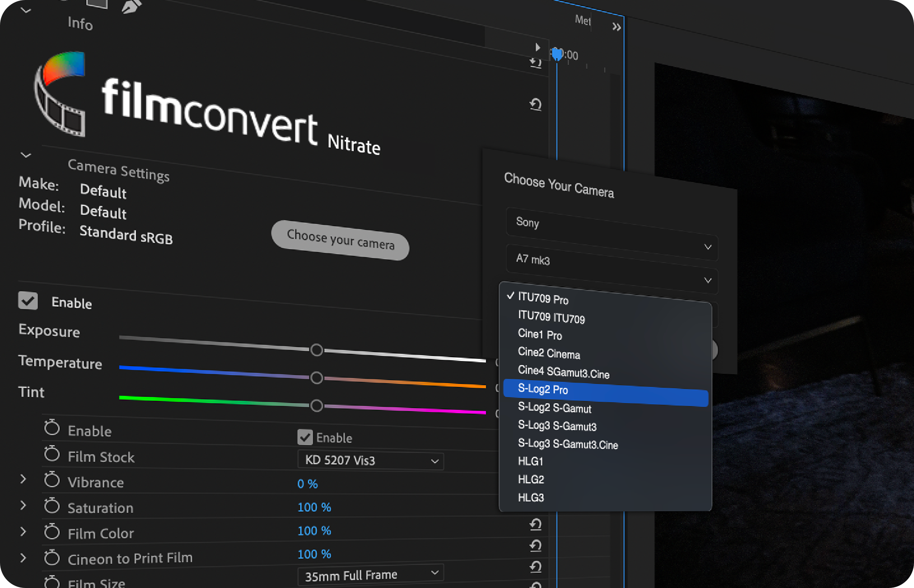Screen dimensions: 914x588
Task: Click the blue timeline playhead marker
Action: pyautogui.click(x=557, y=54)
